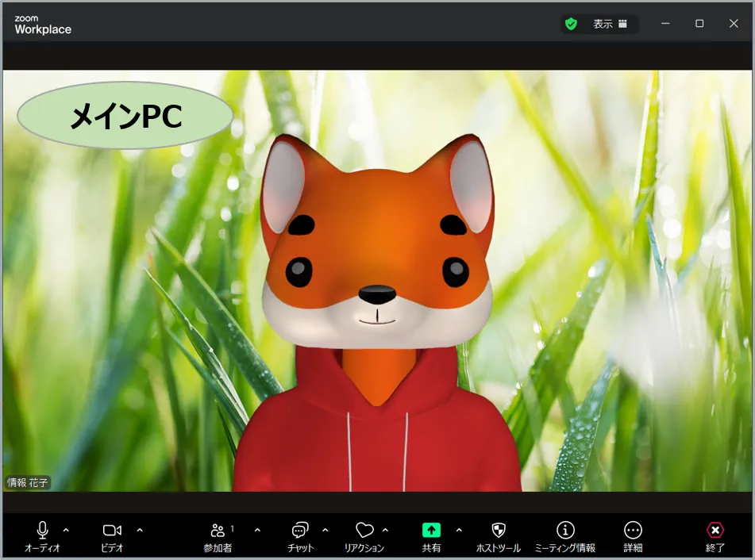Open the ホストツール shield icon

coord(498,531)
